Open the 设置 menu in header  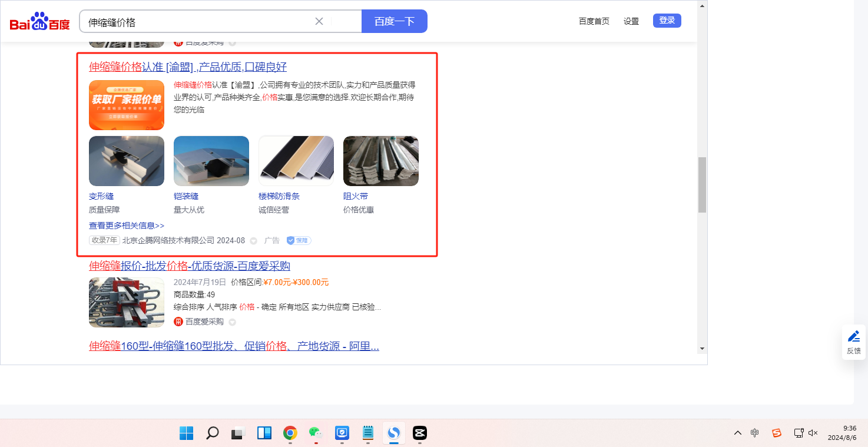point(631,21)
